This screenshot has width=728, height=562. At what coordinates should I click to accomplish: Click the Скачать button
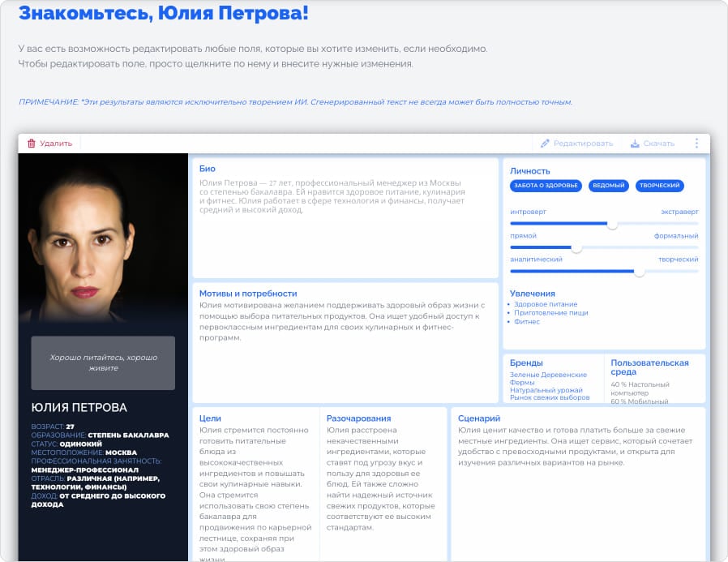point(657,143)
